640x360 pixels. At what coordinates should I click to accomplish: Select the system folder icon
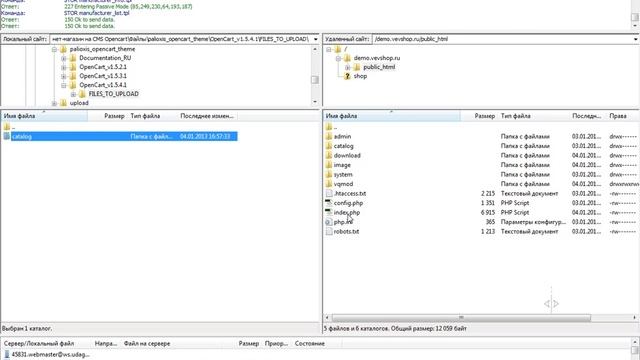tap(329, 174)
